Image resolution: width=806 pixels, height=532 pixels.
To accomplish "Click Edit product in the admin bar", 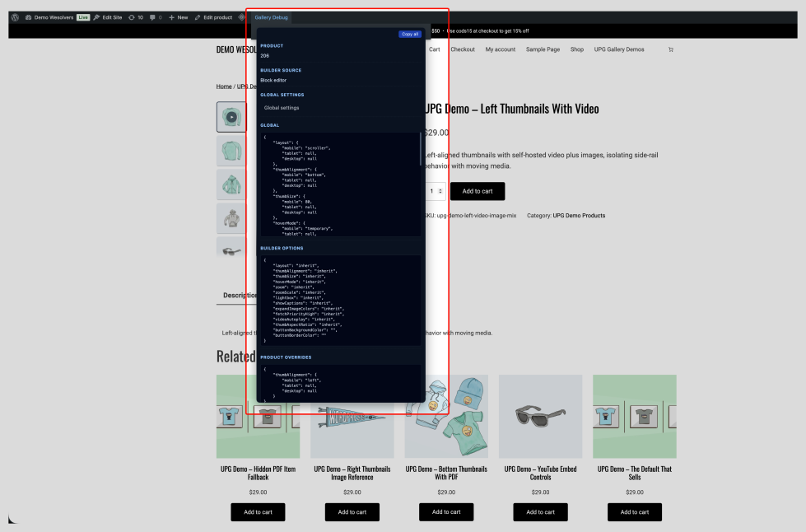I will pyautogui.click(x=213, y=17).
